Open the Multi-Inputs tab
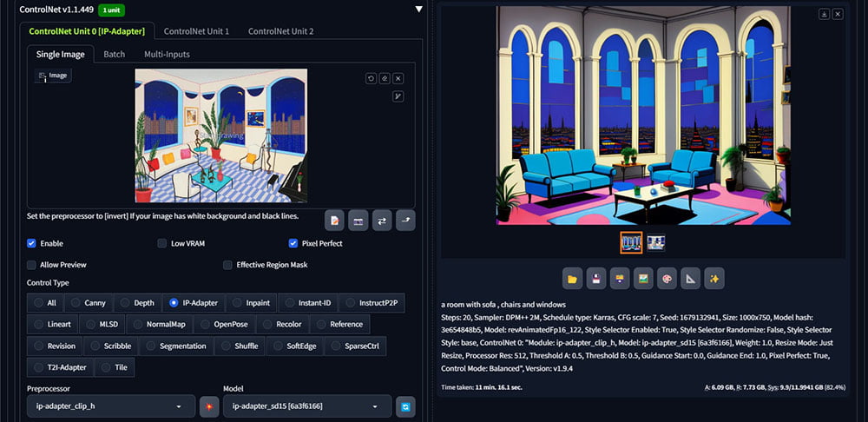The height and width of the screenshot is (422, 868). coord(167,54)
